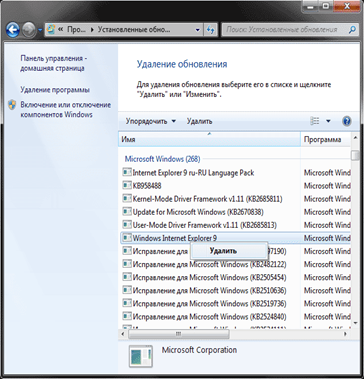Click the horizontal scrollbar left arrow
This screenshot has height=379, width=364.
[123, 334]
